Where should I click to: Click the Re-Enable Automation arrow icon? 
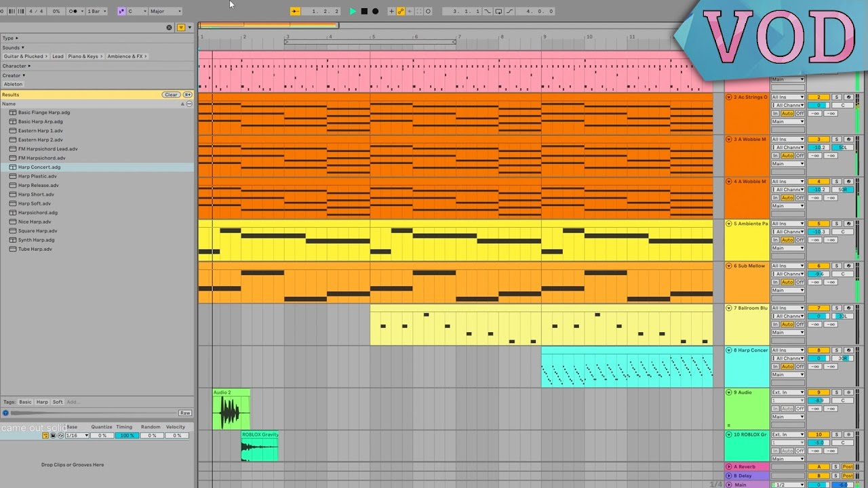(410, 12)
